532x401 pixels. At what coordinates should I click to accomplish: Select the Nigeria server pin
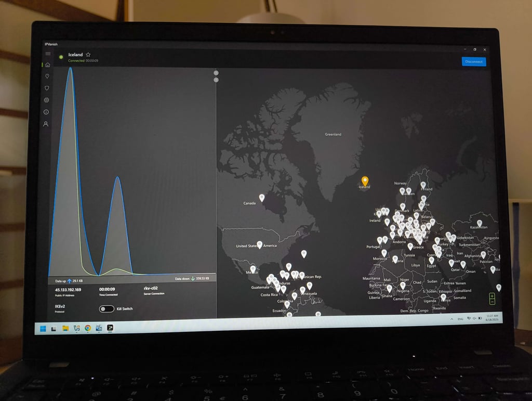tap(403, 286)
